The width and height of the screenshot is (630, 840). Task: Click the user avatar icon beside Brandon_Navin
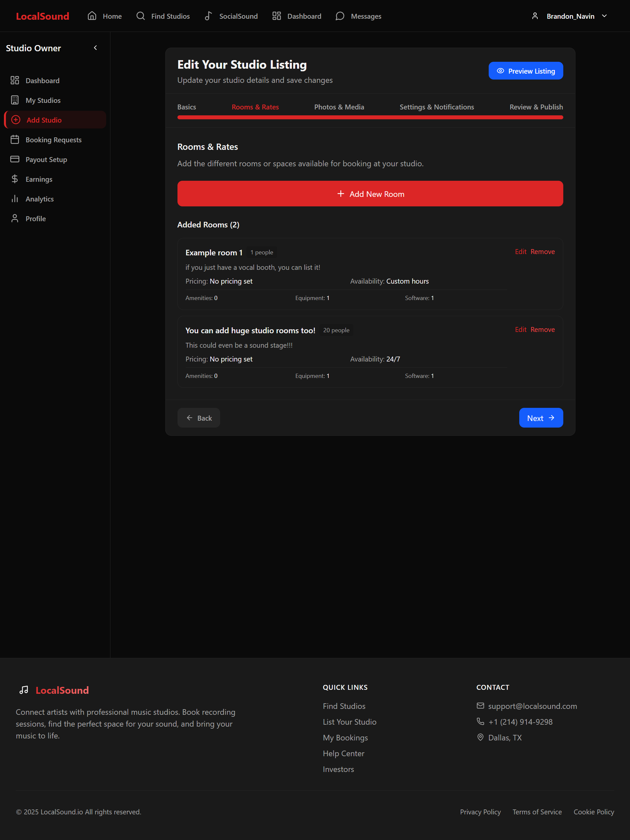(535, 16)
